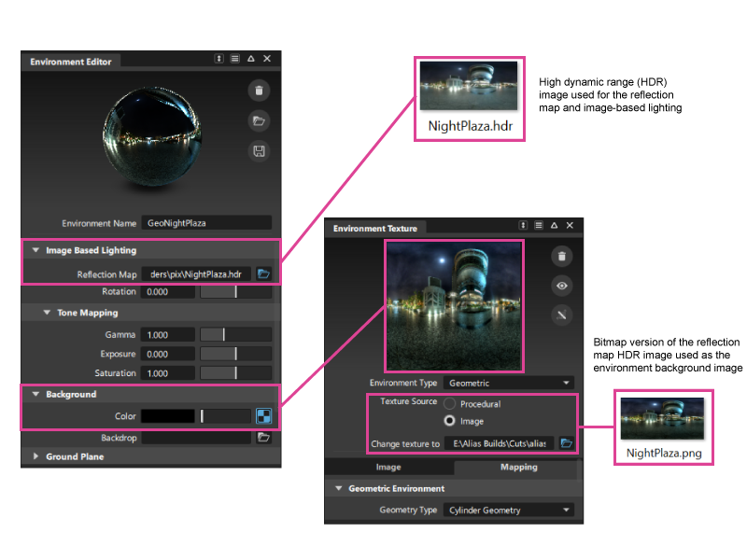
Task: Click the NightPlaza.hdr thumbnail
Action: (x=469, y=85)
